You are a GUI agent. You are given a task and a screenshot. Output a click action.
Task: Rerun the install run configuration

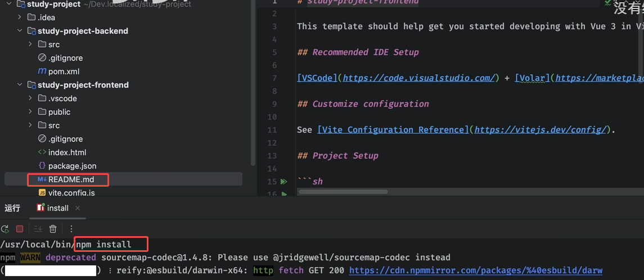[5, 229]
